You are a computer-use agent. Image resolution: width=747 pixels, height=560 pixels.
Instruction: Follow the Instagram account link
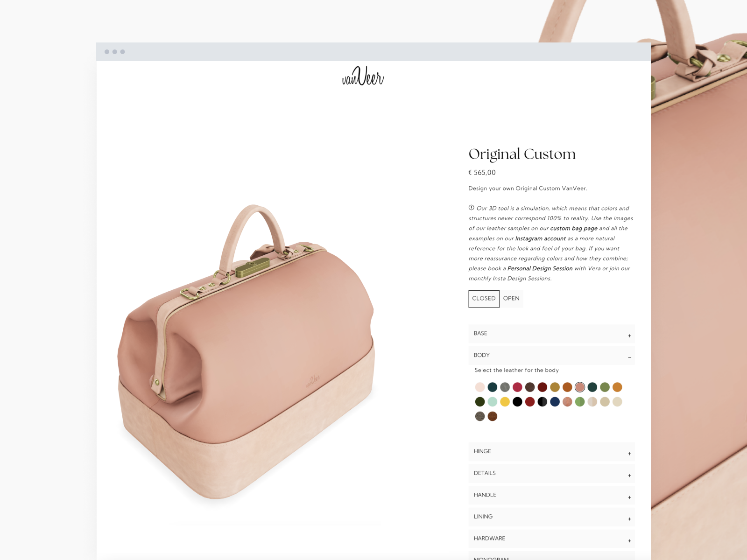click(540, 238)
